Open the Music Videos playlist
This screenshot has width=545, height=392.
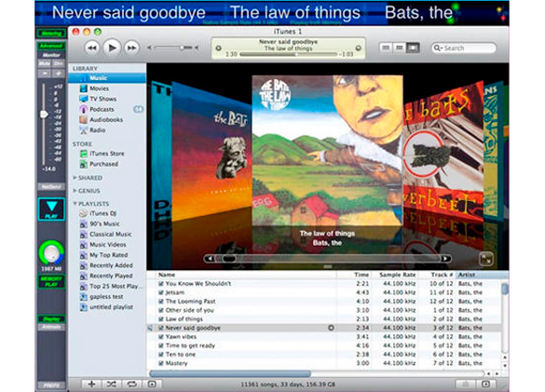[x=107, y=245]
